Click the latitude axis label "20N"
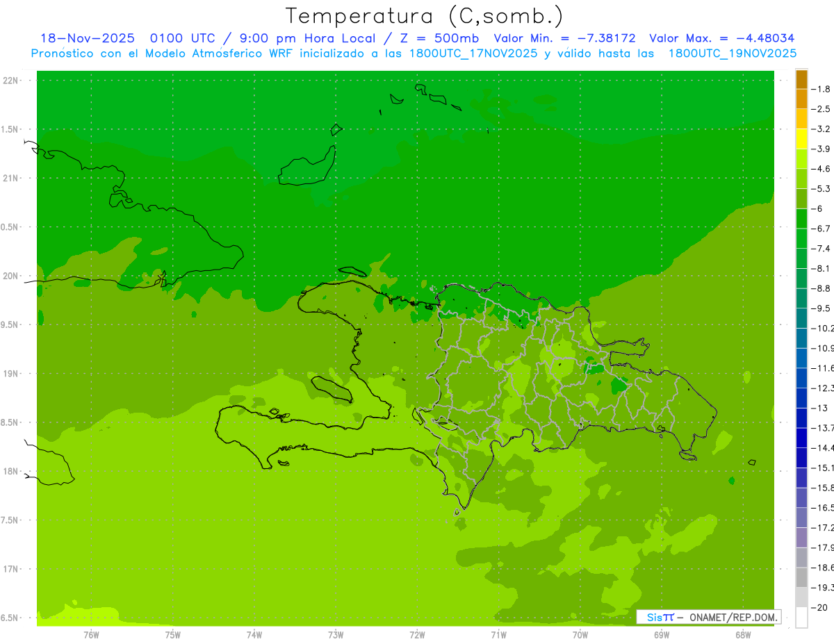The width and height of the screenshot is (834, 644). [x=10, y=276]
